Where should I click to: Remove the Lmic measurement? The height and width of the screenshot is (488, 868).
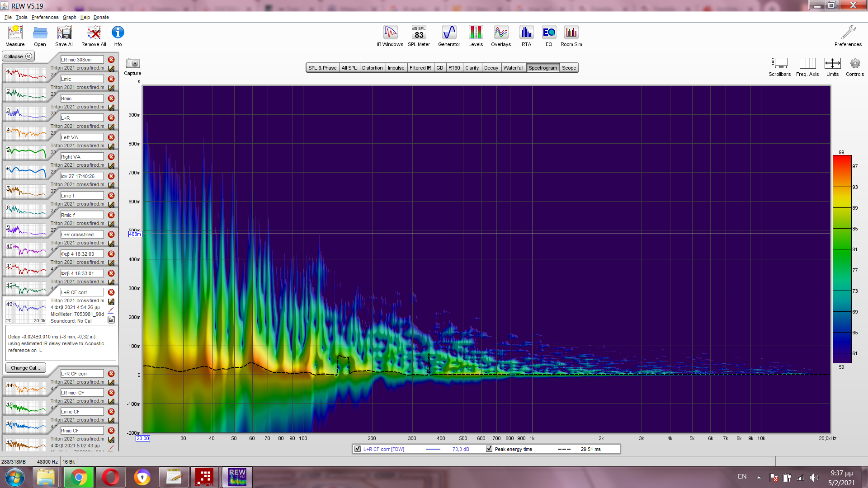point(111,79)
